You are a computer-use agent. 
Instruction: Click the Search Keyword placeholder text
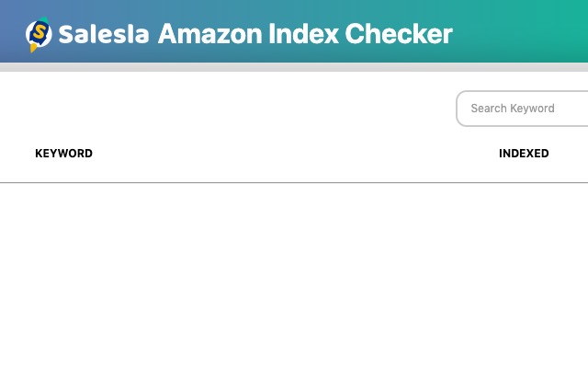click(x=513, y=109)
